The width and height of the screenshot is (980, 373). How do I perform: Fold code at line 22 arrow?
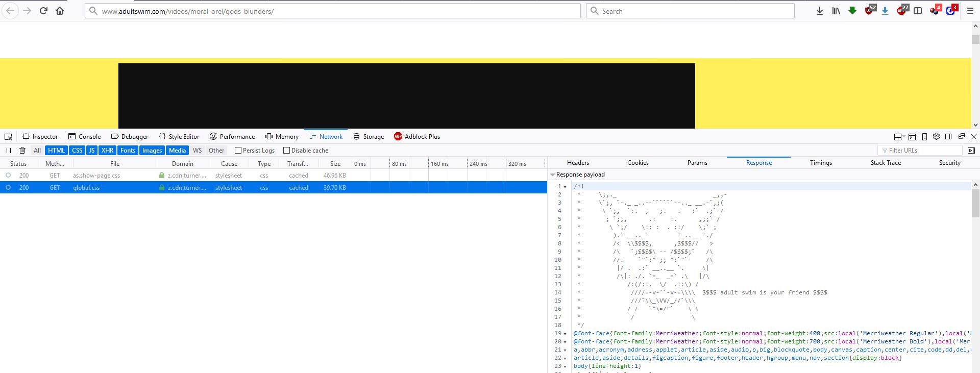click(565, 358)
